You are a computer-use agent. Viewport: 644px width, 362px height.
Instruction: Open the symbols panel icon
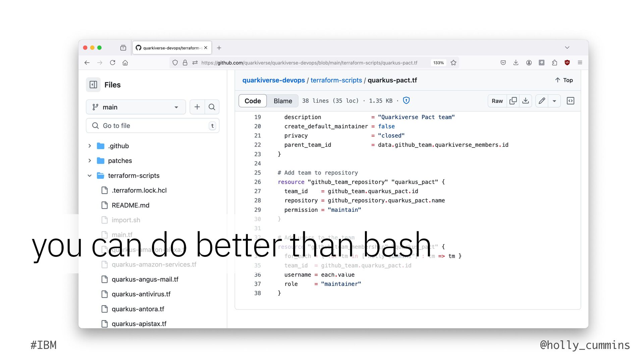tap(570, 101)
